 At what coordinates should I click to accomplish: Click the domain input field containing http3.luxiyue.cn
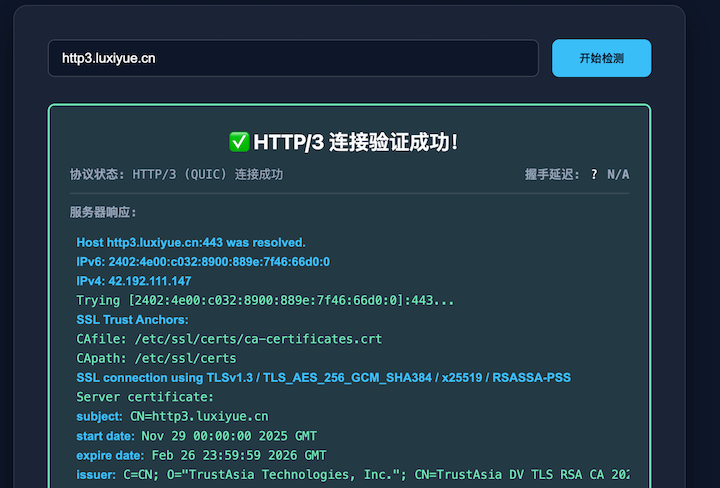click(292, 58)
